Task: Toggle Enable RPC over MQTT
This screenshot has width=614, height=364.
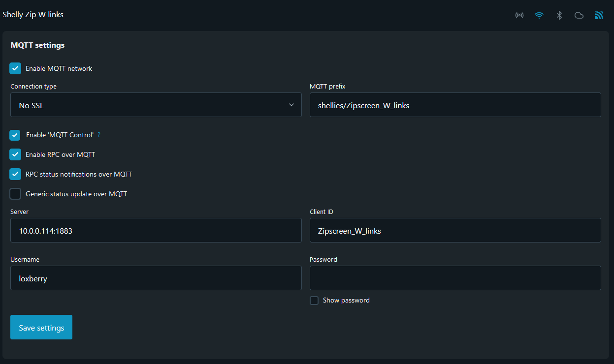Action: [x=16, y=154]
